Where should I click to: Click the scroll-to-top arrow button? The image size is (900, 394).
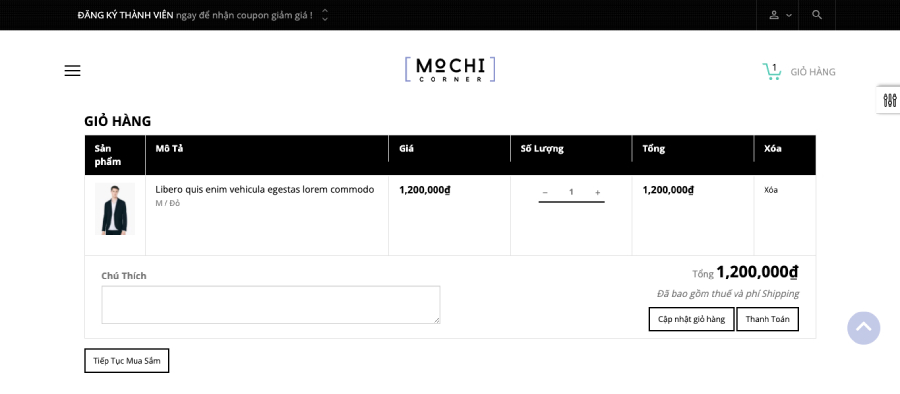(x=863, y=328)
